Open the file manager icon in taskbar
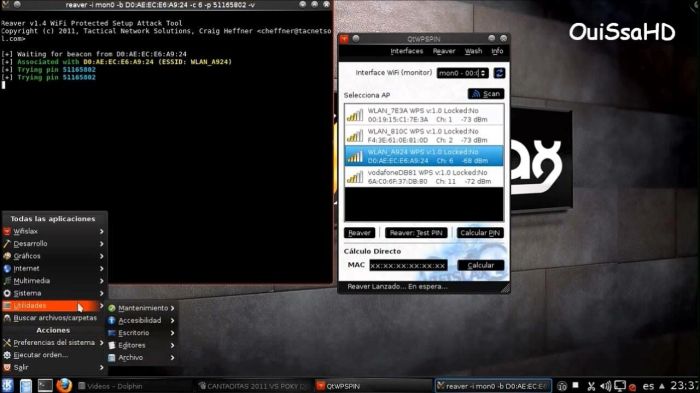This screenshot has height=393, width=700. coord(26,385)
